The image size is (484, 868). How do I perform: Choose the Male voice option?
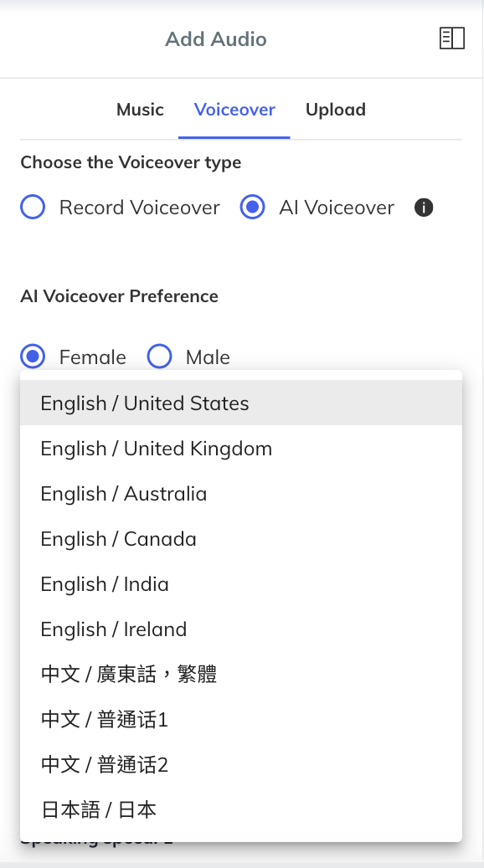159,357
